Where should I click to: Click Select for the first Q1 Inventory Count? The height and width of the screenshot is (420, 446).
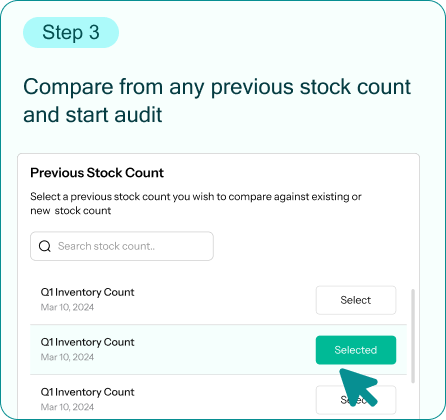356,300
